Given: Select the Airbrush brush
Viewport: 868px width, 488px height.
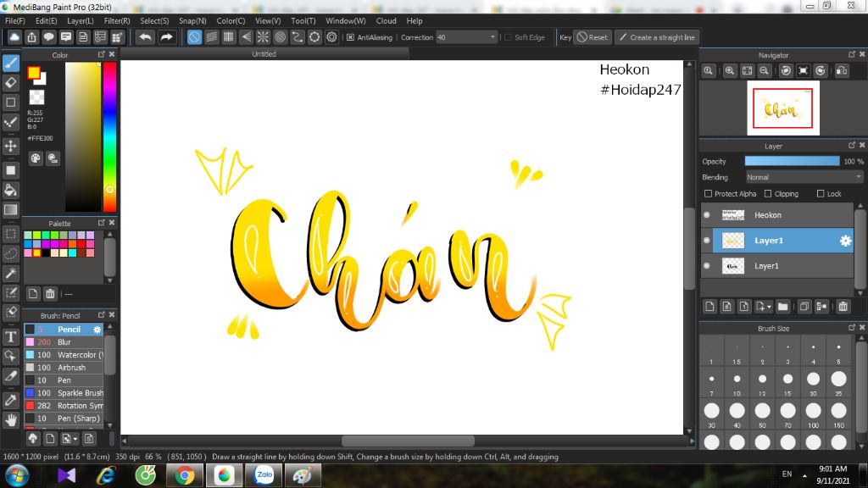Looking at the screenshot, I should [64, 368].
